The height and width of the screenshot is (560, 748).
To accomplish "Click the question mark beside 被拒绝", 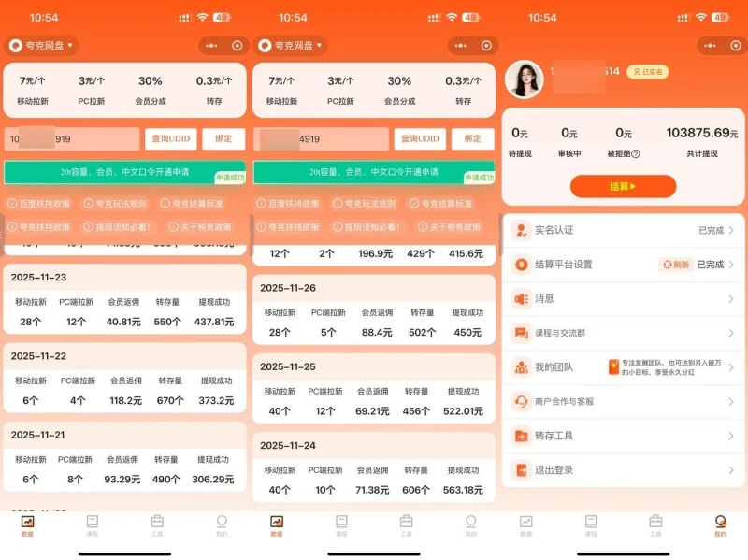I will point(636,154).
